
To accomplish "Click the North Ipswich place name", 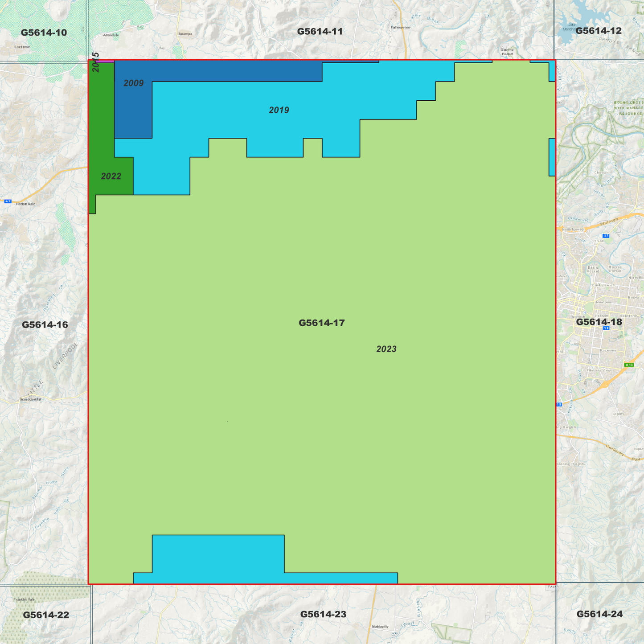I will (573, 230).
